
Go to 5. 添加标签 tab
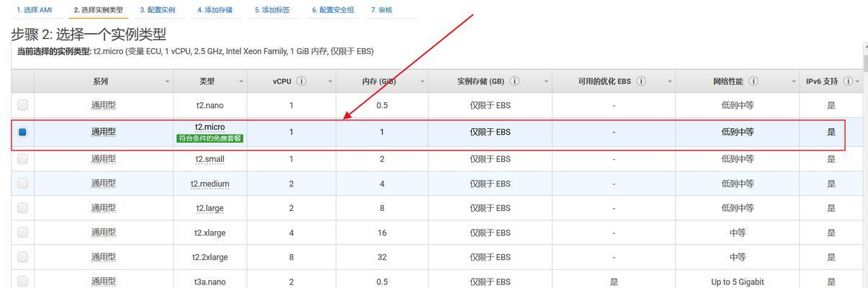click(x=272, y=10)
